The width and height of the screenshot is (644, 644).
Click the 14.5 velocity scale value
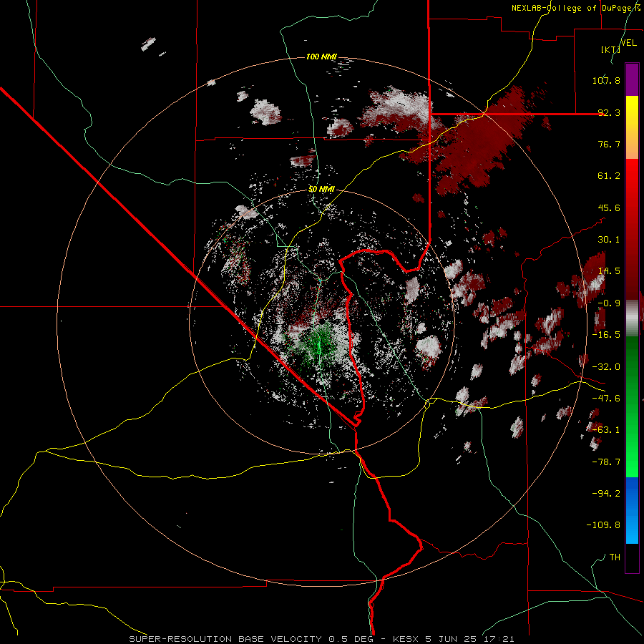(x=609, y=271)
